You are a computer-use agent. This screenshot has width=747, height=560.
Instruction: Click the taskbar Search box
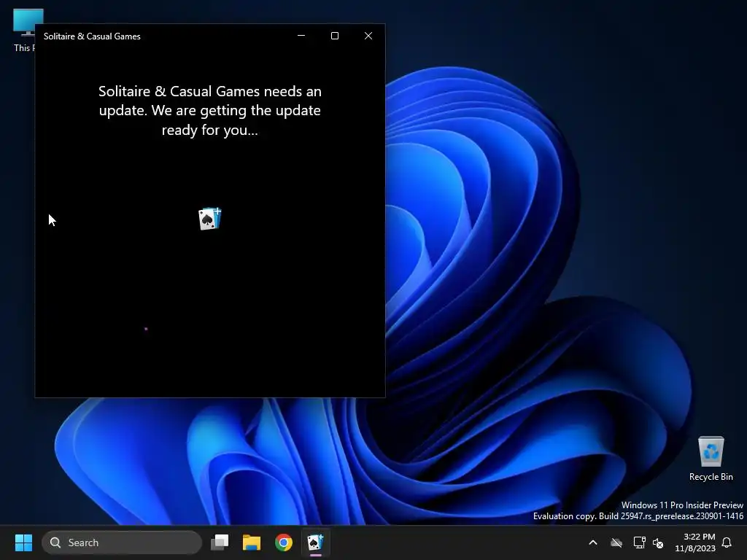pos(122,542)
